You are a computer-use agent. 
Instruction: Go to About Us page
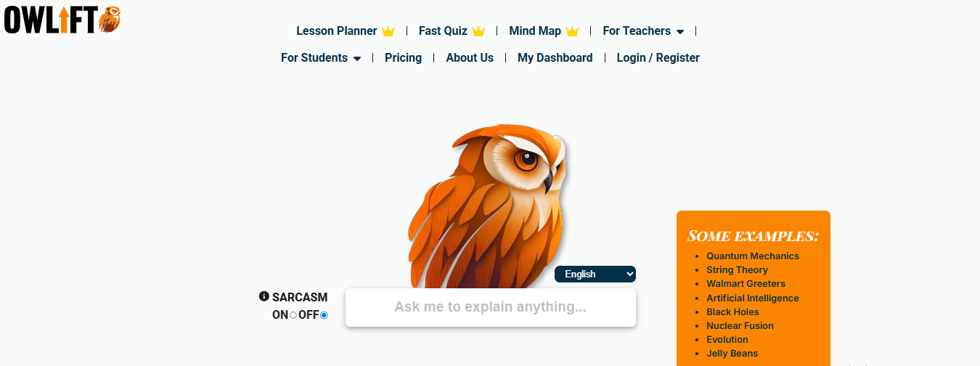click(470, 58)
